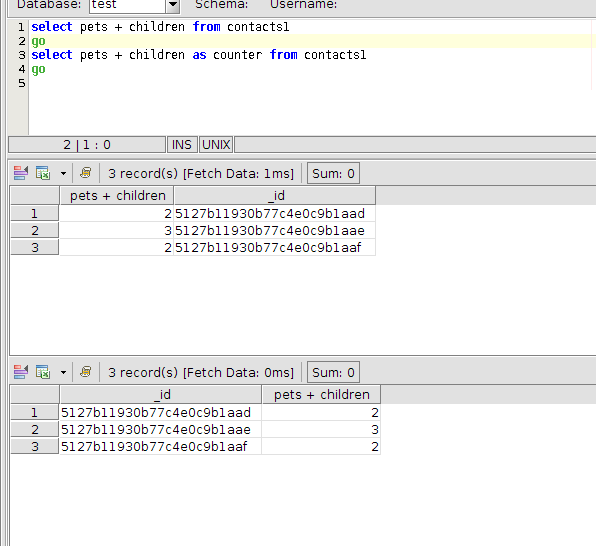Select row 2 header in upper results grid

[x=35, y=230]
